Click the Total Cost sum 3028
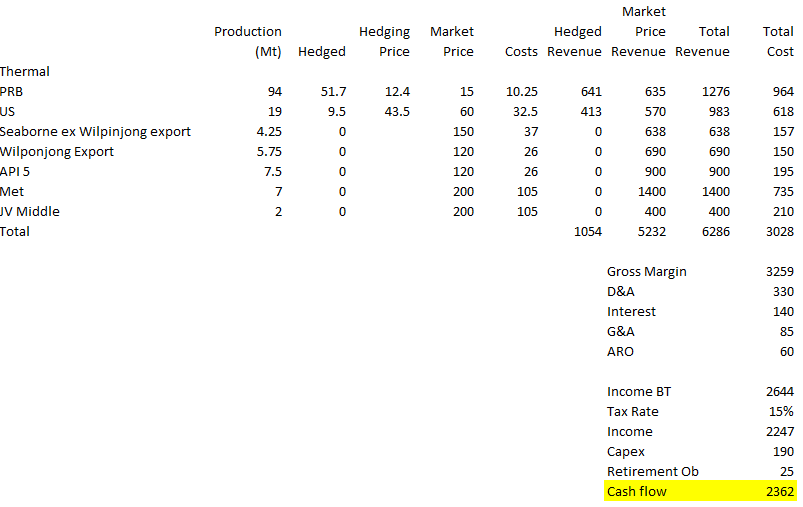Screen dimensions: 803x507 pyautogui.click(x=779, y=231)
